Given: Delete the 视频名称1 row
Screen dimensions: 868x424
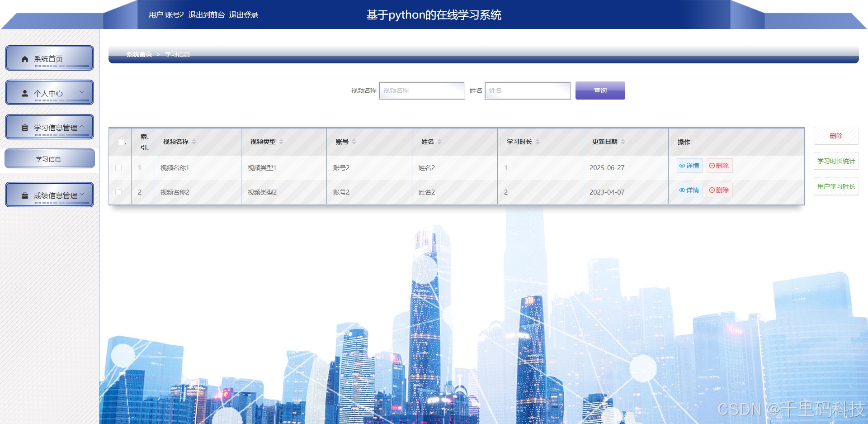Looking at the screenshot, I should pos(719,166).
